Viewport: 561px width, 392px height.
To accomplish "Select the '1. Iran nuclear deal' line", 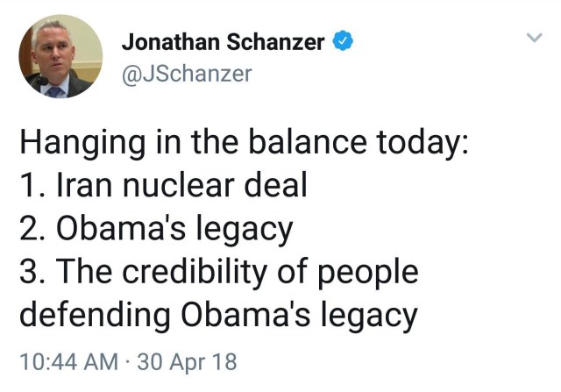I will [x=164, y=186].
